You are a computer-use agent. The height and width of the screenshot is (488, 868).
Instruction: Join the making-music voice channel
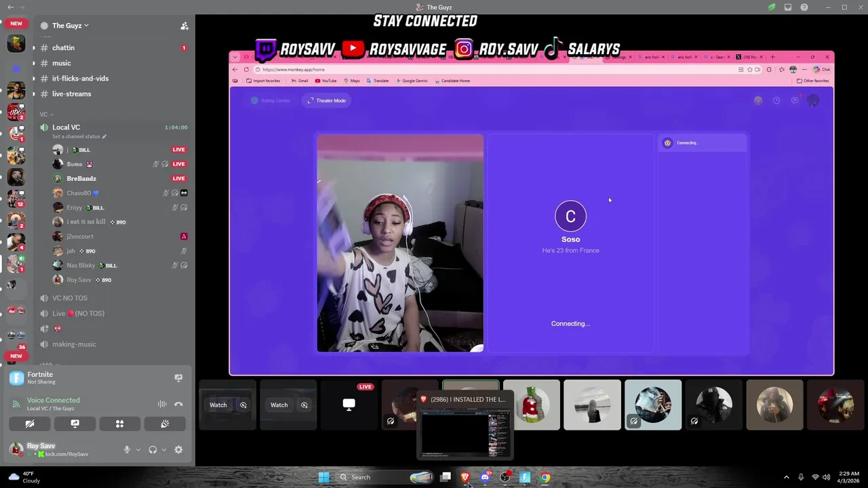point(112,344)
